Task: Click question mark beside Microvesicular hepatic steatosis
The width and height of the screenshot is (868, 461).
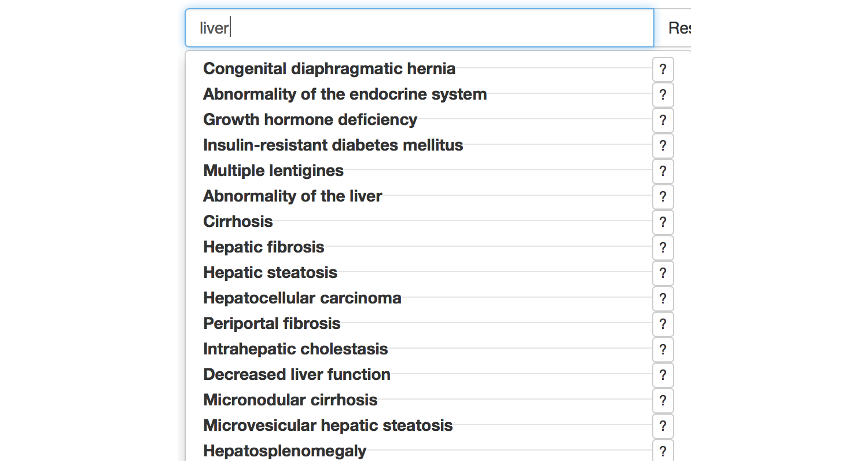Action: [x=663, y=426]
